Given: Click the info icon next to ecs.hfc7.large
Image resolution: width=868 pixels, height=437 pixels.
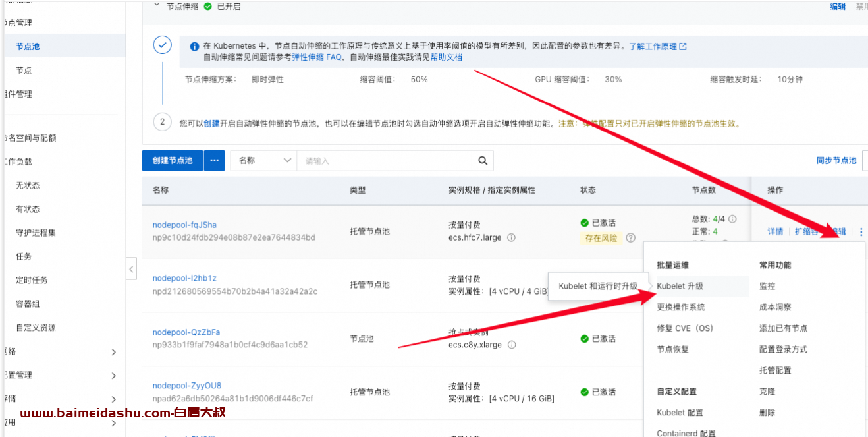Looking at the screenshot, I should pos(511,237).
